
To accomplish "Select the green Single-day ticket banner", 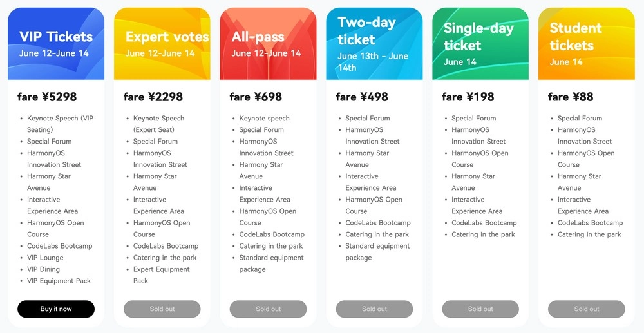I will tap(480, 44).
